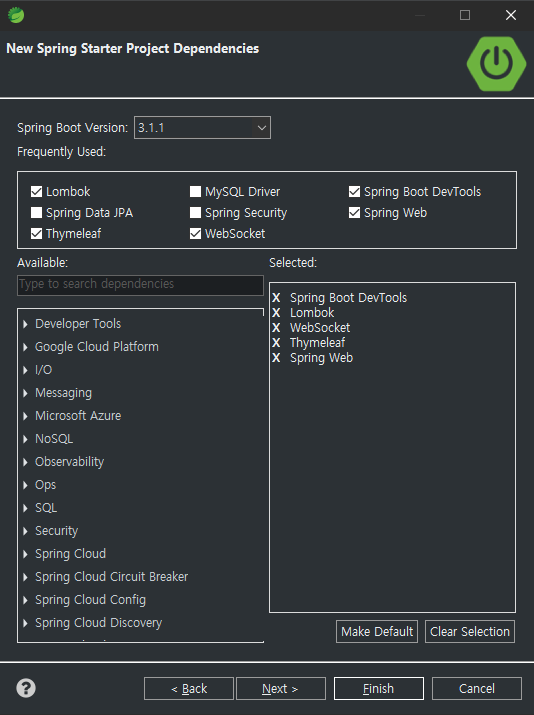Image resolution: width=534 pixels, height=715 pixels.
Task: Remove Lombok using its X icon
Action: [x=276, y=313]
